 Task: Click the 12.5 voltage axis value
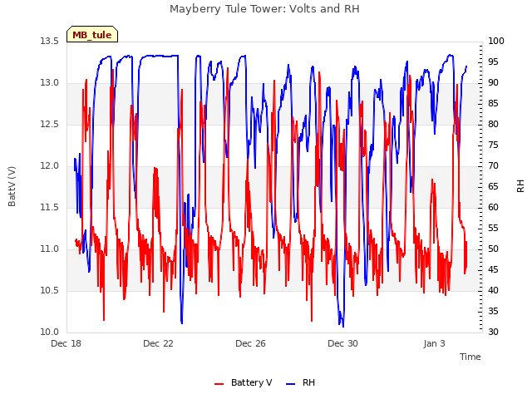50,124
